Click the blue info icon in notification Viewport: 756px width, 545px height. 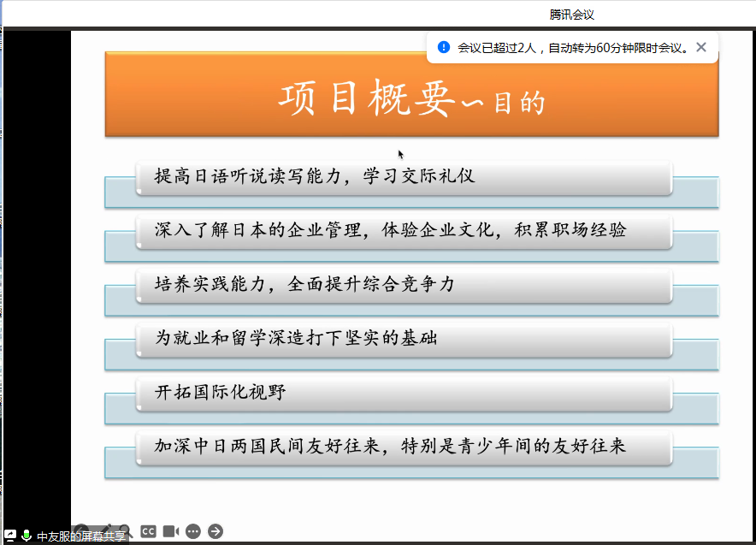(443, 48)
